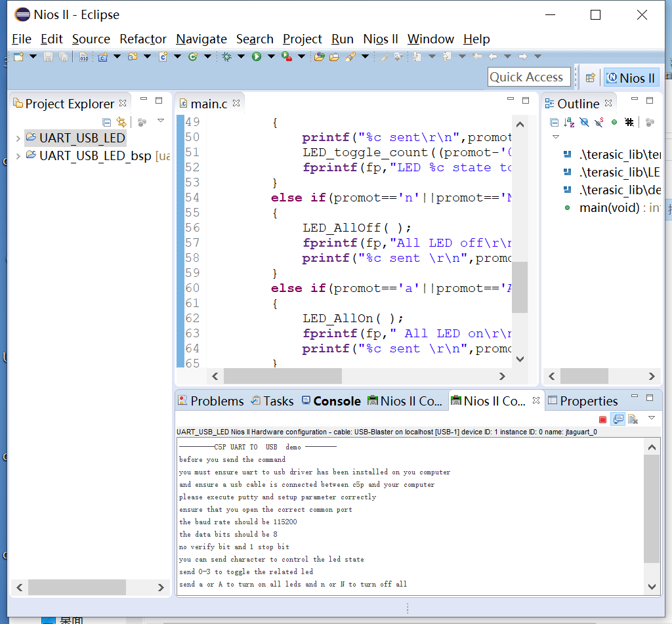Click the green Run button icon
This screenshot has width=672, height=624.
point(257,56)
